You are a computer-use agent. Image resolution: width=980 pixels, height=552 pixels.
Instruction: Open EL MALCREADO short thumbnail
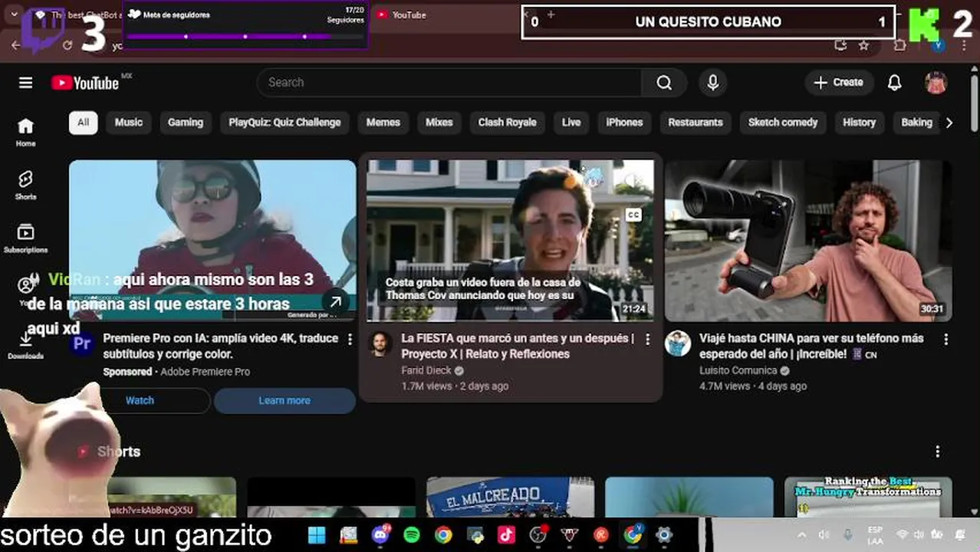coord(510,497)
